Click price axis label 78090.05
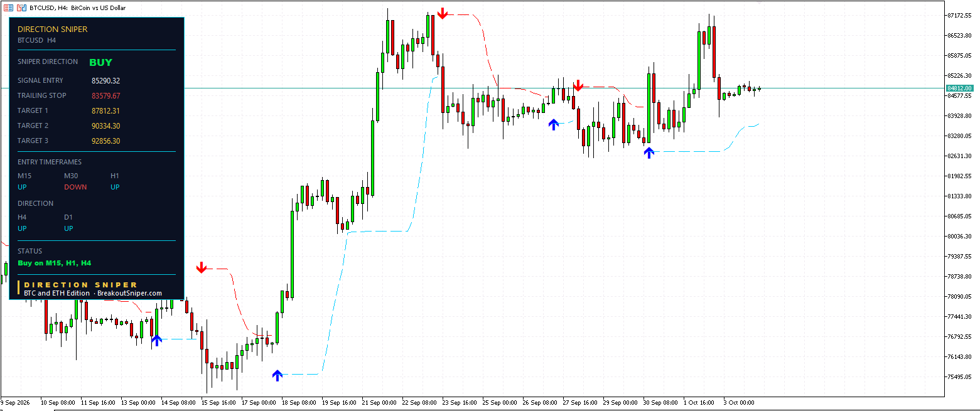This screenshot has width=980, height=411. click(959, 296)
